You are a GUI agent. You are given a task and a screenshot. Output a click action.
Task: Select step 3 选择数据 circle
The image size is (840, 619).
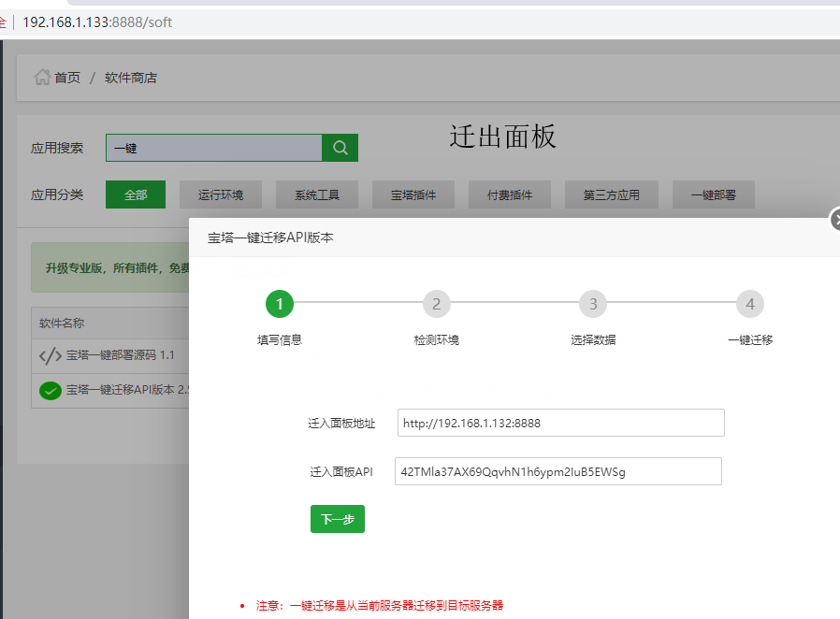pos(593,304)
